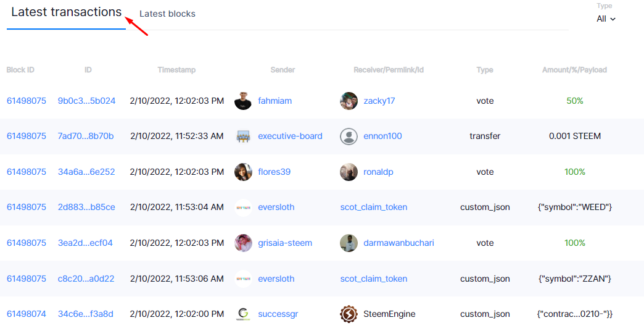Open transaction 34c6e...f3a8d
The image size is (644, 328).
coord(85,314)
